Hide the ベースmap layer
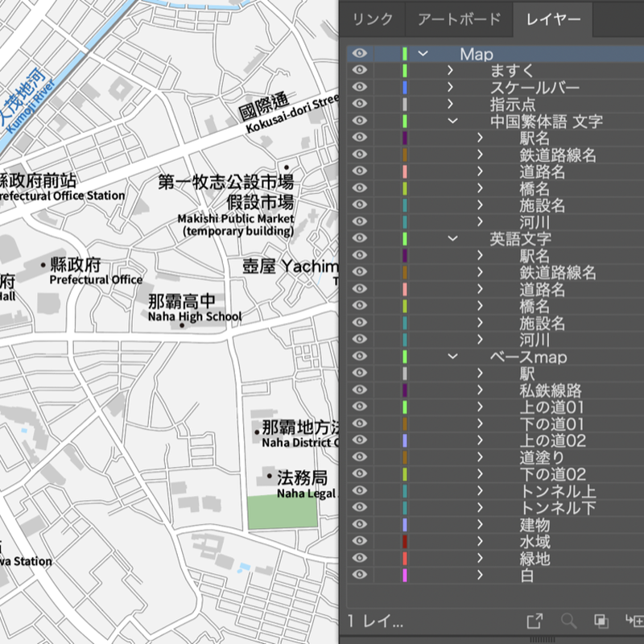This screenshot has width=644, height=644. click(x=360, y=357)
